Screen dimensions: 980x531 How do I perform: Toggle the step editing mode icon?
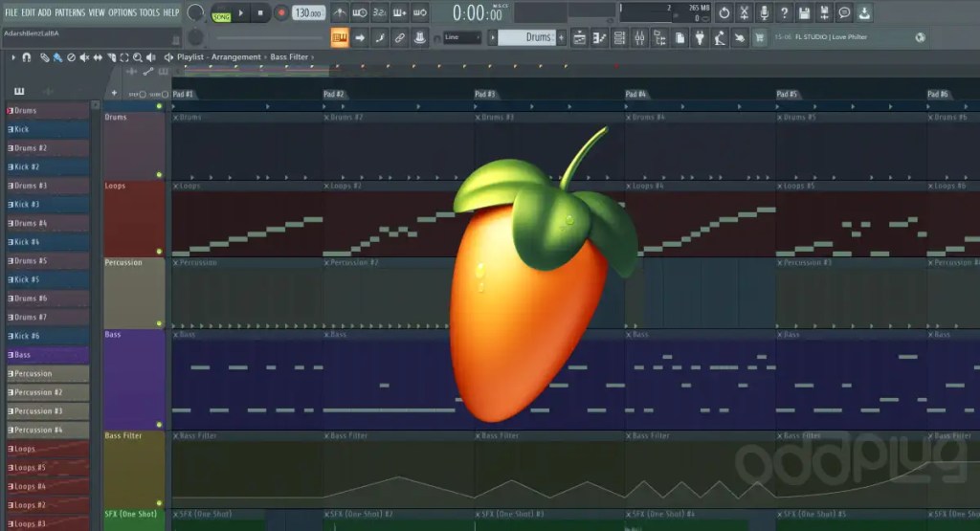(x=379, y=37)
